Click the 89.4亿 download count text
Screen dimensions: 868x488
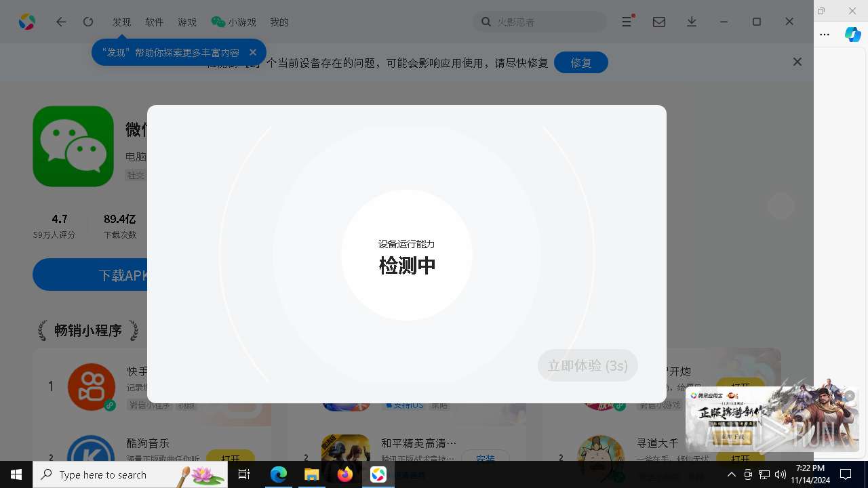(x=120, y=219)
